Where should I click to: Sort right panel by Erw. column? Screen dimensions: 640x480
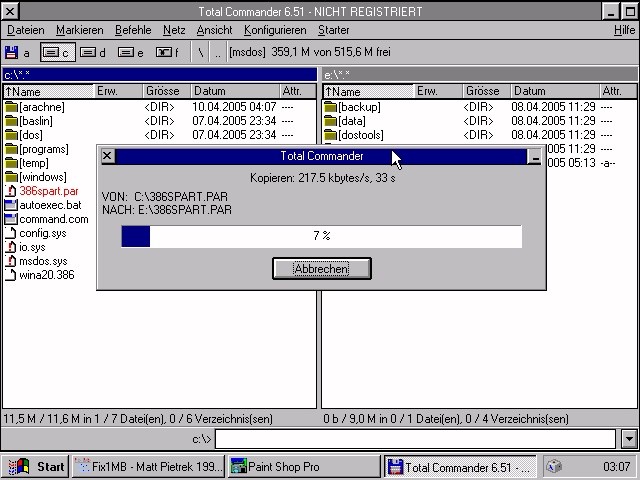pos(439,91)
